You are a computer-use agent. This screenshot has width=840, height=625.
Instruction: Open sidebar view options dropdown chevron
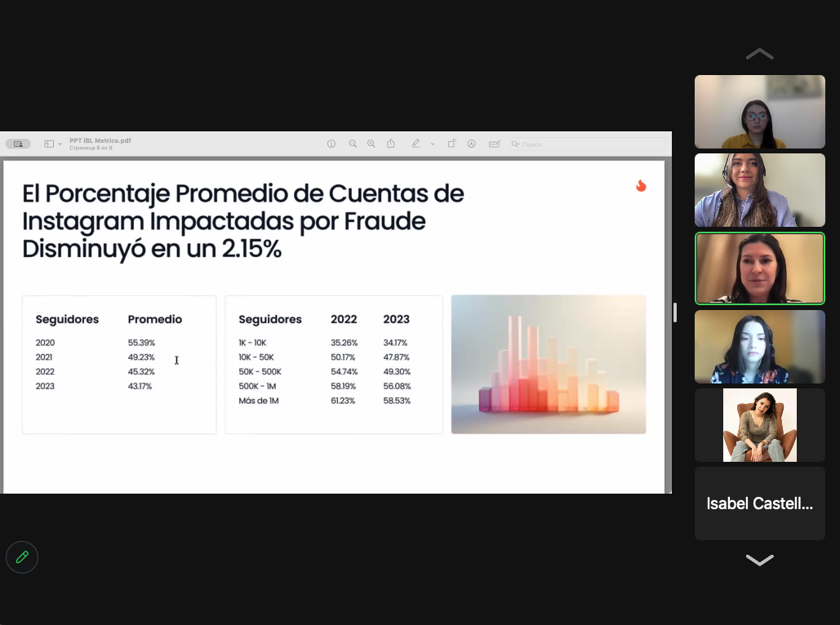coord(60,144)
